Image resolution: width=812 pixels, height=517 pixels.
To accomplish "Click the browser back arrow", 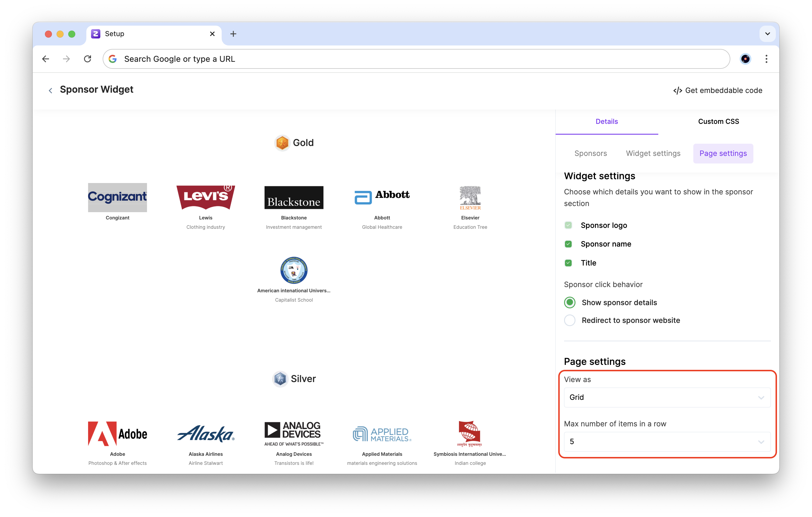I will coord(45,59).
